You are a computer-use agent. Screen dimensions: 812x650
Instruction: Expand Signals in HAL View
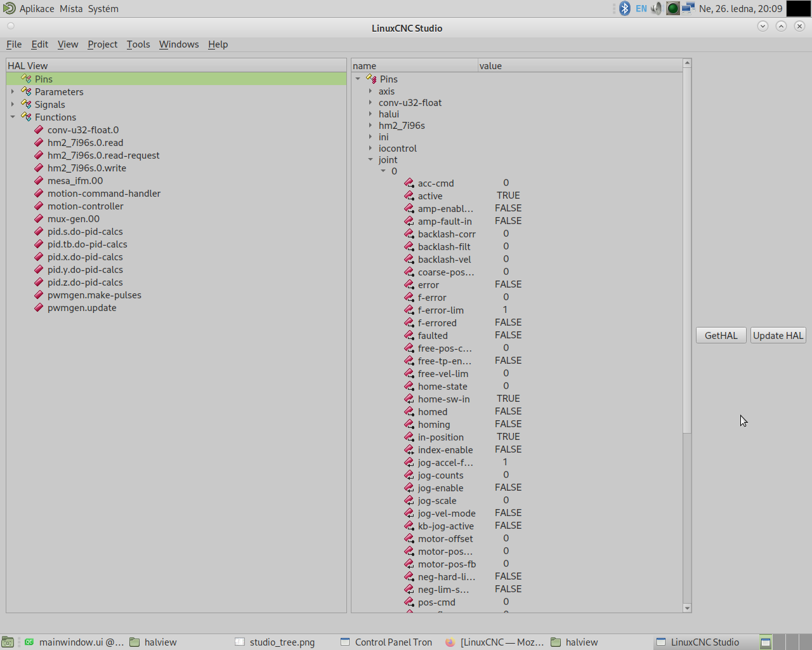pyautogui.click(x=13, y=104)
